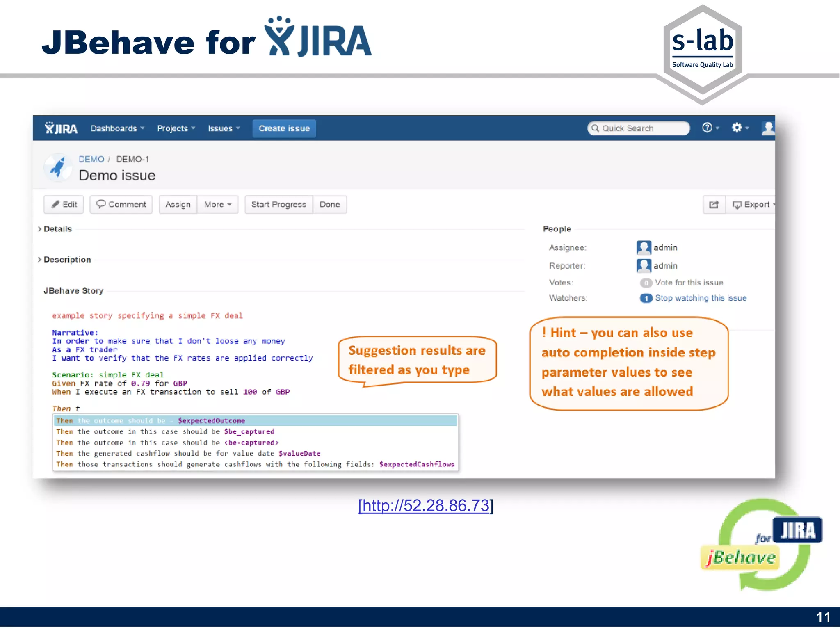Viewport: 840px width, 630px height.
Task: Click Stop watching this issue link
Action: click(701, 298)
